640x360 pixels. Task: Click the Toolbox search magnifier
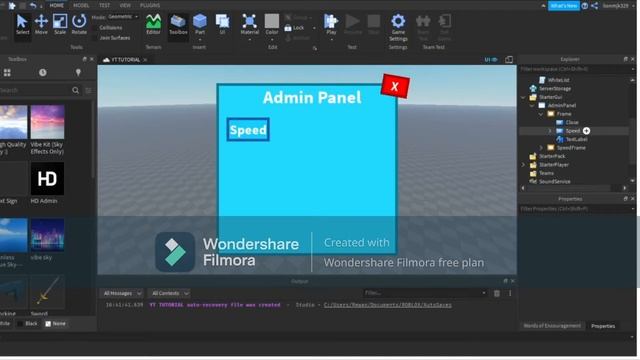pos(76,90)
